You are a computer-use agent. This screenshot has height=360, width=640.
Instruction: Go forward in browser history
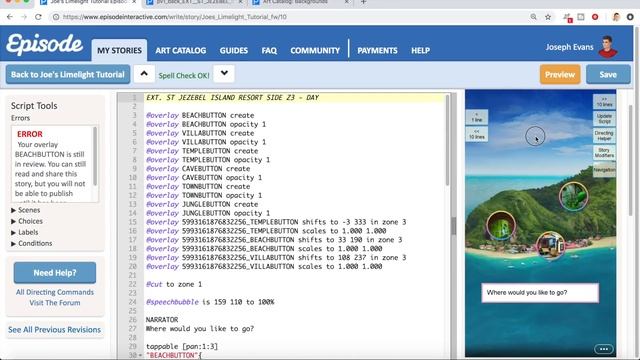coord(24,17)
